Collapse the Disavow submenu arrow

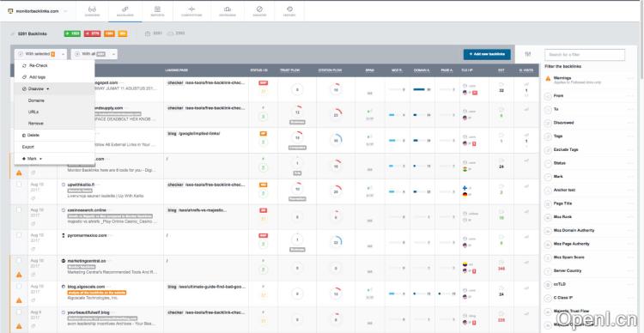[47, 88]
